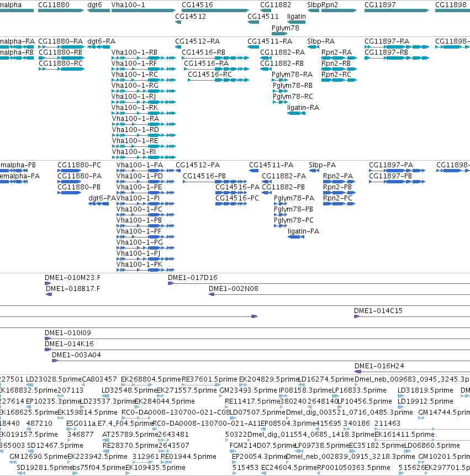
Task: Select the EK268804.5prime EST label
Action: click(151, 379)
